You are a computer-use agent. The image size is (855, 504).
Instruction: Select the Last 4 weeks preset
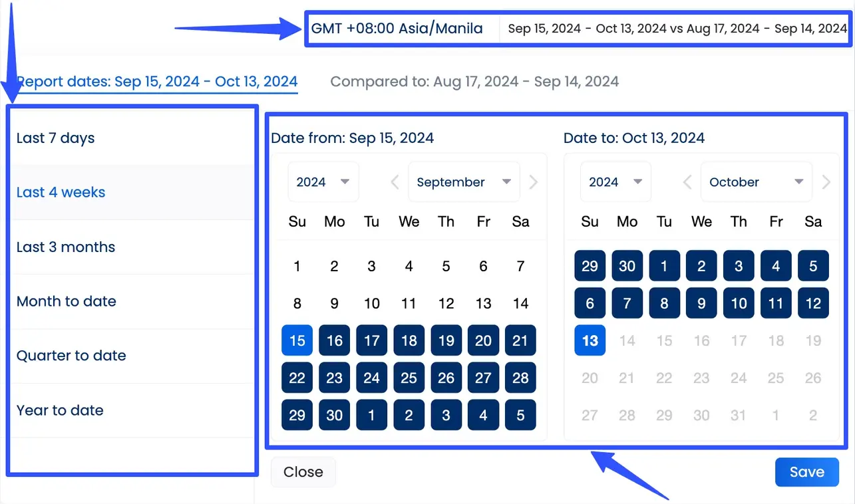click(x=61, y=192)
